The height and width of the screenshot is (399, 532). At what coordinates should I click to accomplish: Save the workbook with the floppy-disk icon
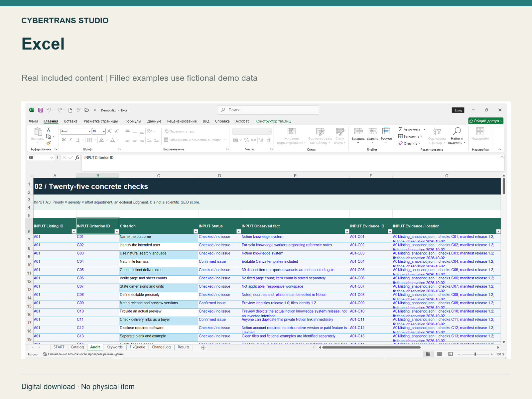click(x=41, y=110)
